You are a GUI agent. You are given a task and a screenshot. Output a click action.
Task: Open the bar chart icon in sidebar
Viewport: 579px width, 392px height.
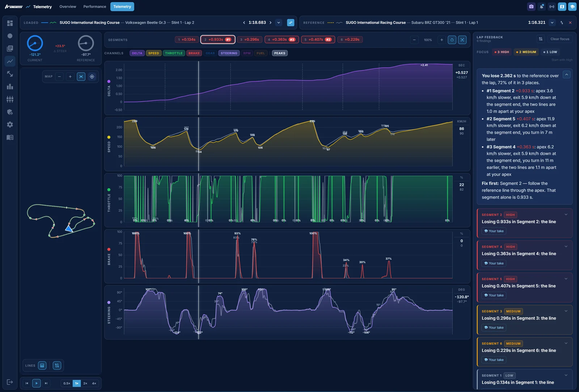point(10,87)
